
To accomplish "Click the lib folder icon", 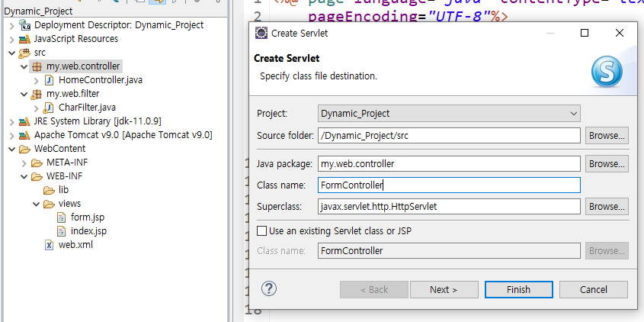I will point(50,191).
